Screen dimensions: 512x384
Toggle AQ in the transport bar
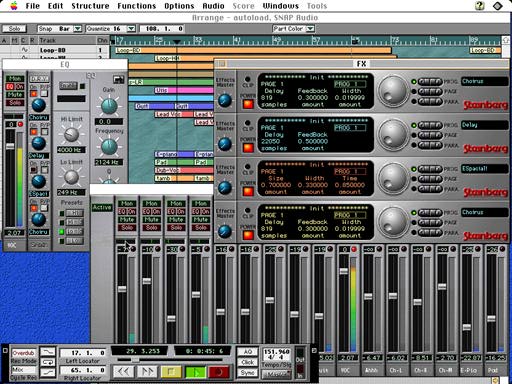(x=247, y=352)
